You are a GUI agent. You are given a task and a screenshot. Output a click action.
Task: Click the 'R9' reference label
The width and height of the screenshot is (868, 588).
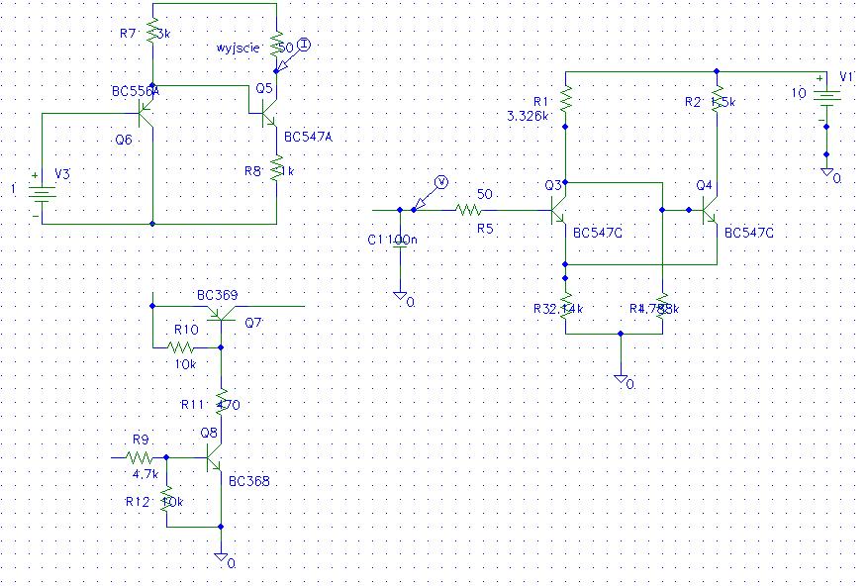[141, 440]
